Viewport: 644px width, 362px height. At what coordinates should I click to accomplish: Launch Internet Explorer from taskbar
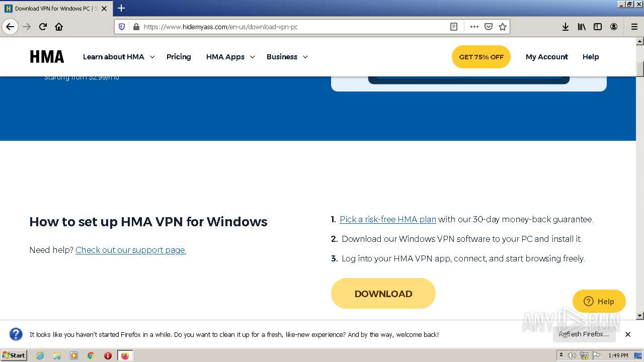click(x=40, y=355)
